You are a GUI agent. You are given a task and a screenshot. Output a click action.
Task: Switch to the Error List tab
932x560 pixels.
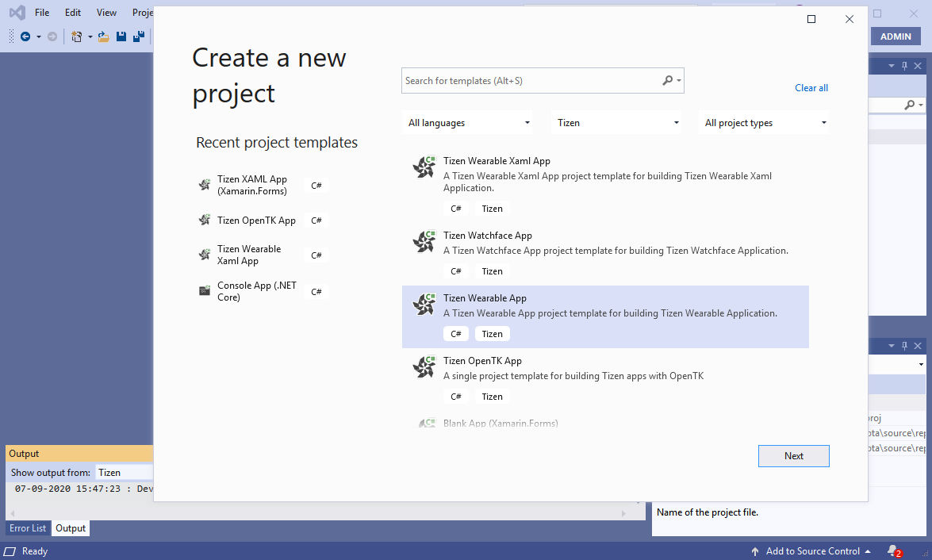pyautogui.click(x=28, y=528)
